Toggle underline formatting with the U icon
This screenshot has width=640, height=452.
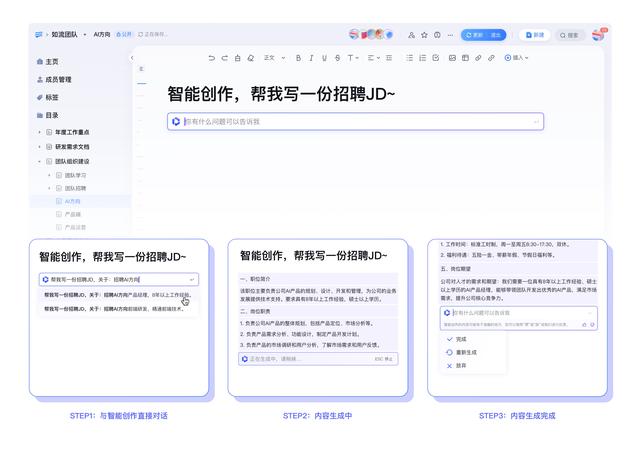pyautogui.click(x=324, y=58)
